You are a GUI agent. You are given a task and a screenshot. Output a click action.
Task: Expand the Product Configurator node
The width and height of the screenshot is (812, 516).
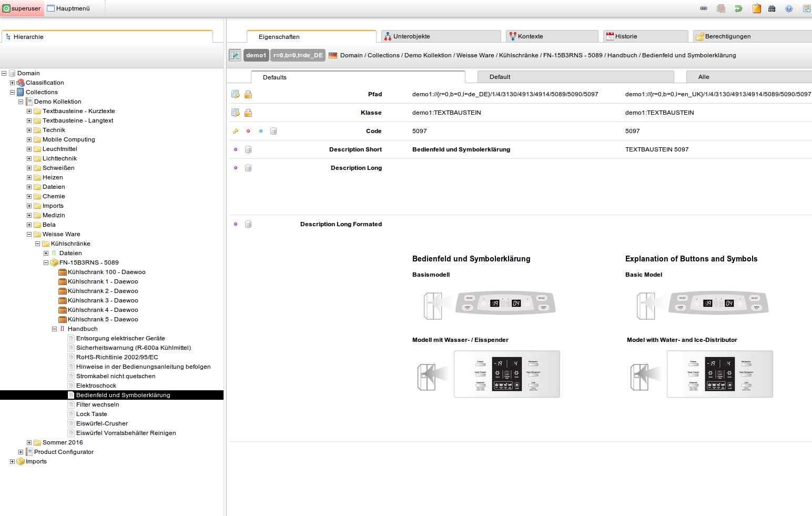[x=21, y=452]
